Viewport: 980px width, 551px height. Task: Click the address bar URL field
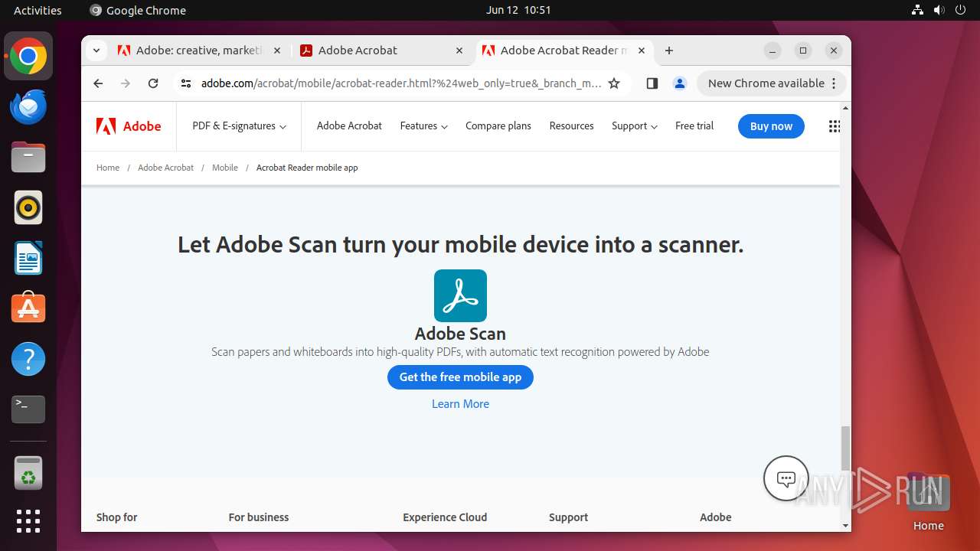tap(400, 83)
